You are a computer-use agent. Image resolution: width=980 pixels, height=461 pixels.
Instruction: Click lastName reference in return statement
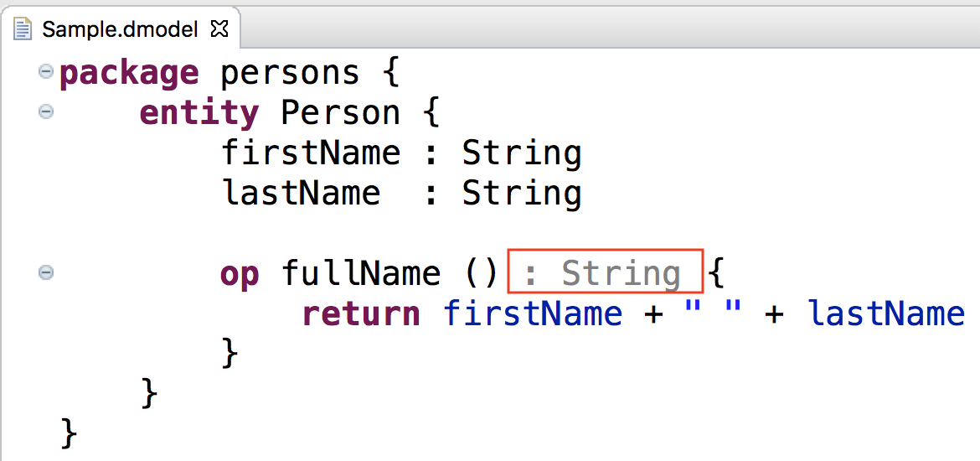885,313
